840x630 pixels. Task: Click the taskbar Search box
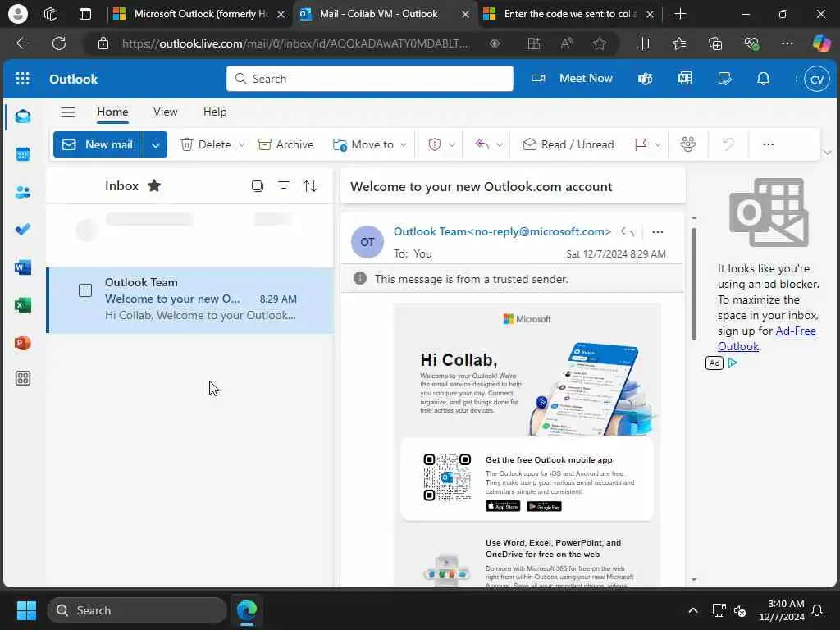pyautogui.click(x=137, y=610)
